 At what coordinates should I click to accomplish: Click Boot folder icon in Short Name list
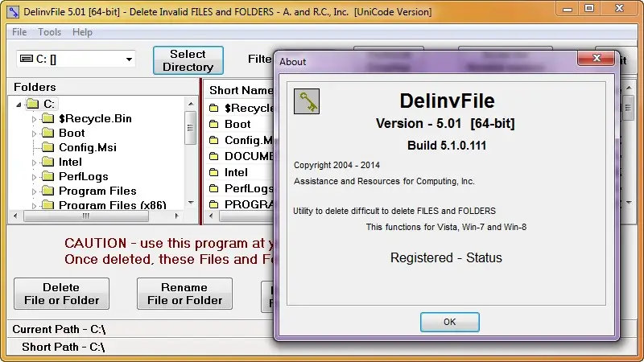click(213, 124)
